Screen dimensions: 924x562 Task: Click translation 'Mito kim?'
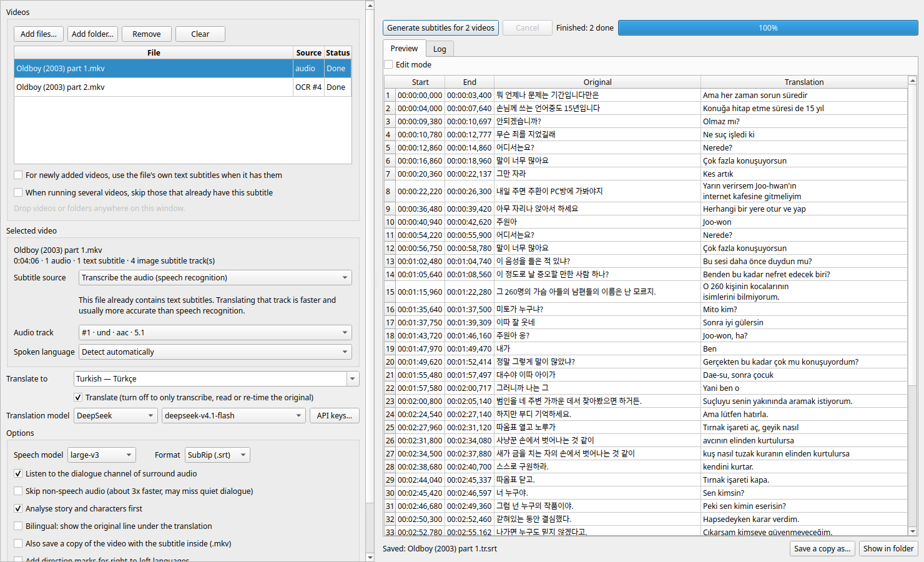[804, 310]
